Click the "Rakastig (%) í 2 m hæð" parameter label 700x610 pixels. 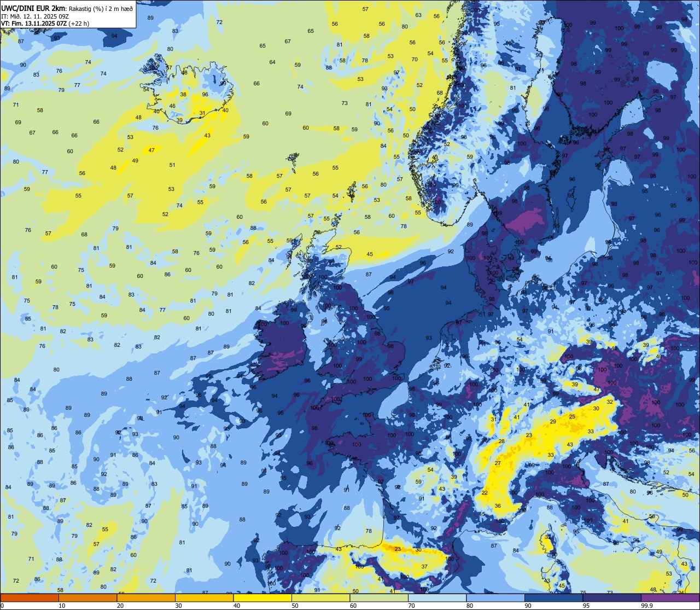101,8
